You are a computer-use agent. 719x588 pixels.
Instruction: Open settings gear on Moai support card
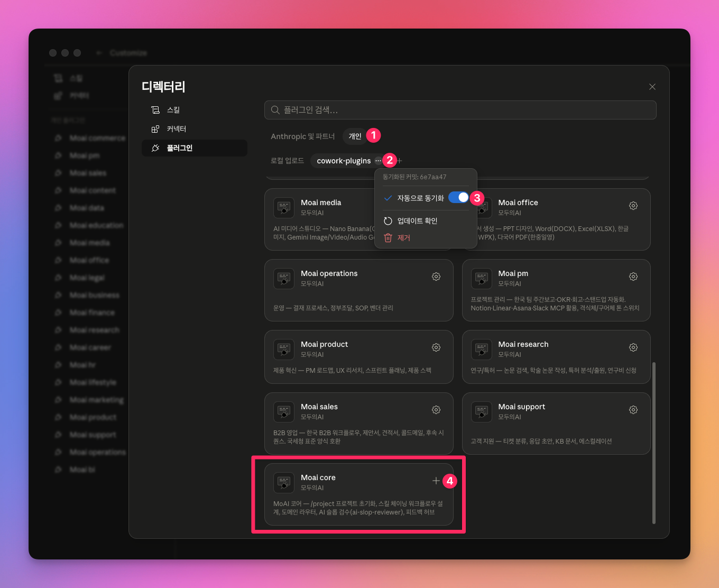(633, 410)
